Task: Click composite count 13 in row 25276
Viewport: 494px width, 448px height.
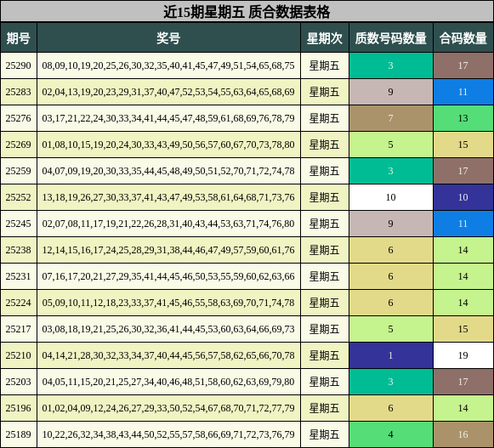Action: pyautogui.click(x=463, y=118)
